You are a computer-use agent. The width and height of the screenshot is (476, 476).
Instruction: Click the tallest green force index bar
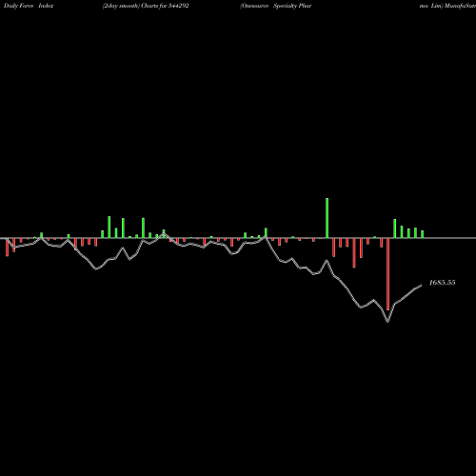pyautogui.click(x=327, y=218)
